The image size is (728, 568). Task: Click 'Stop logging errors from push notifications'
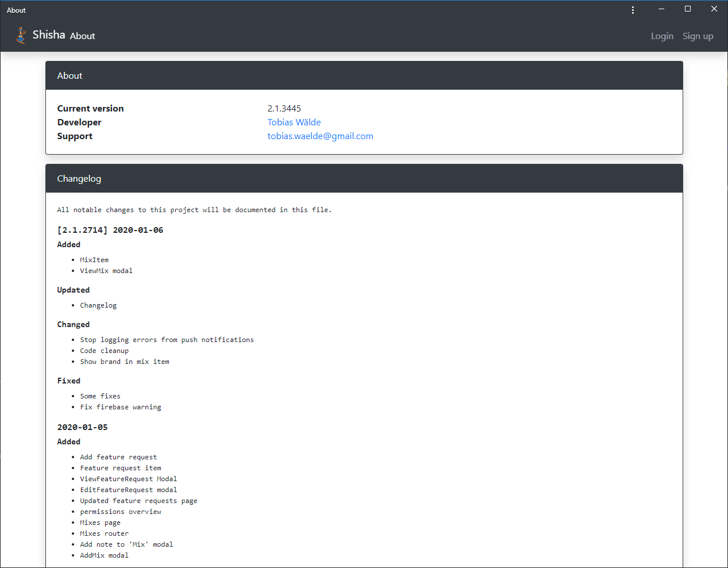167,340
